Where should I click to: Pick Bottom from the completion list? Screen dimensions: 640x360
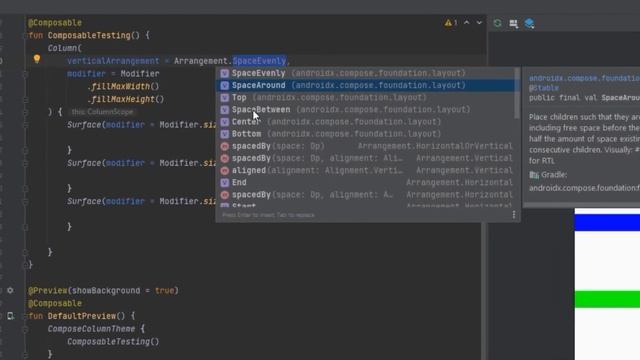tap(365, 134)
